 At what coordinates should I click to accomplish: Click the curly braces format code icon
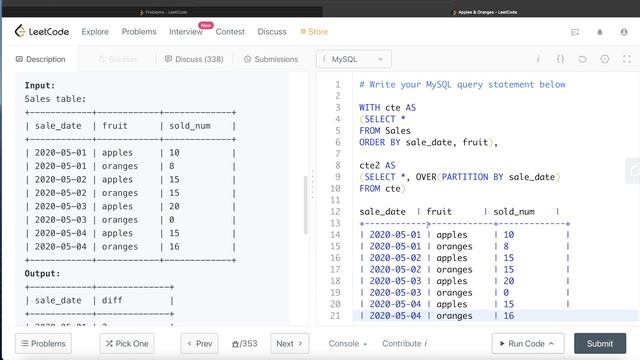[560, 59]
